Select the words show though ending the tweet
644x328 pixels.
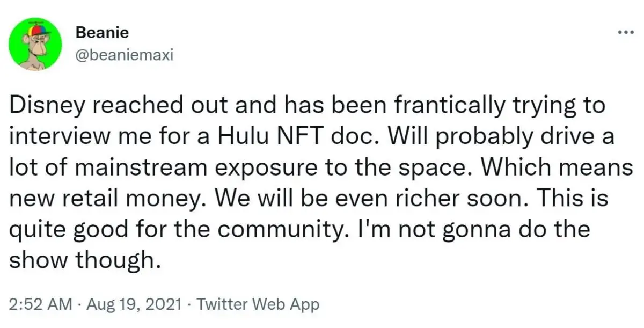[85, 262]
